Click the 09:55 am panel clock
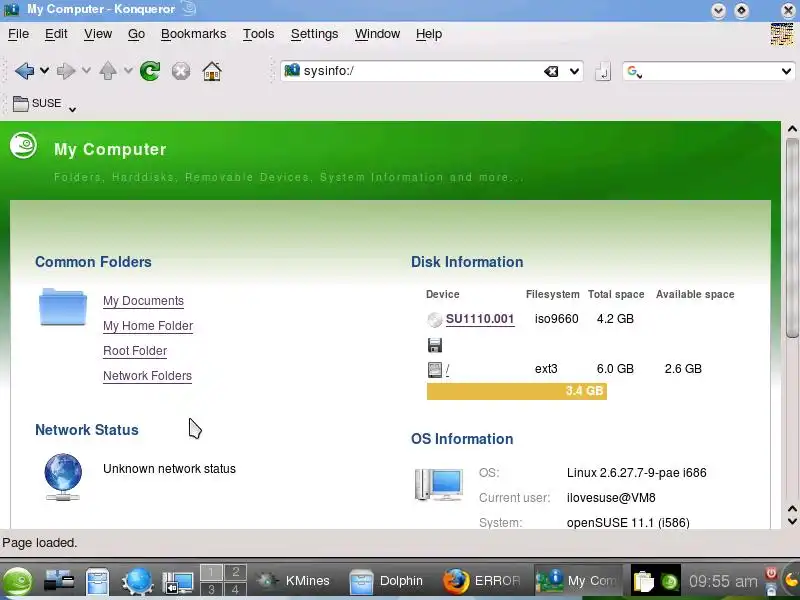800x600 pixels. tap(723, 581)
